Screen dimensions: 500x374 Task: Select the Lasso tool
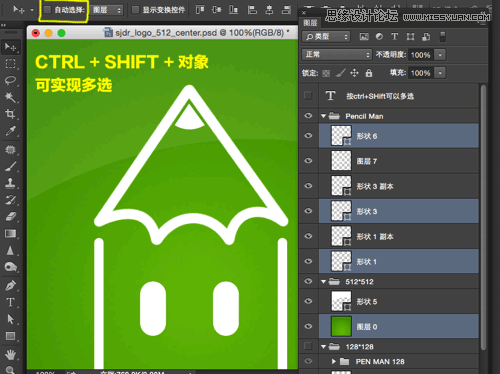10,80
